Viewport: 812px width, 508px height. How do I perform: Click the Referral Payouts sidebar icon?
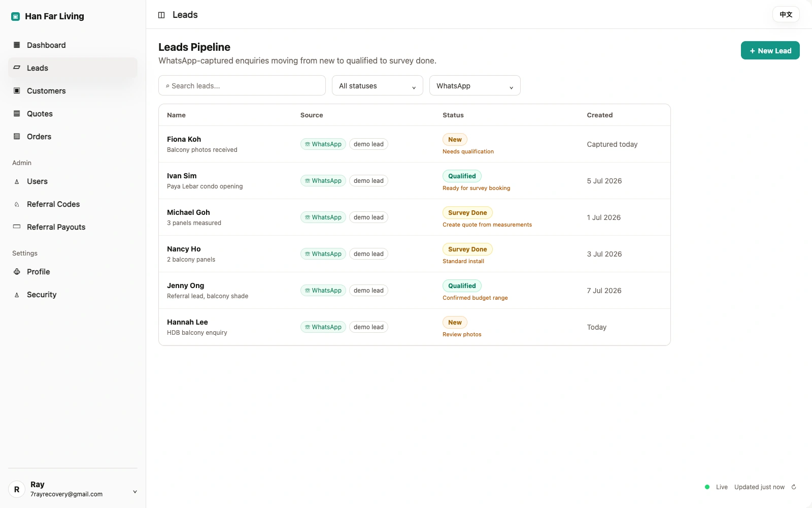click(17, 227)
